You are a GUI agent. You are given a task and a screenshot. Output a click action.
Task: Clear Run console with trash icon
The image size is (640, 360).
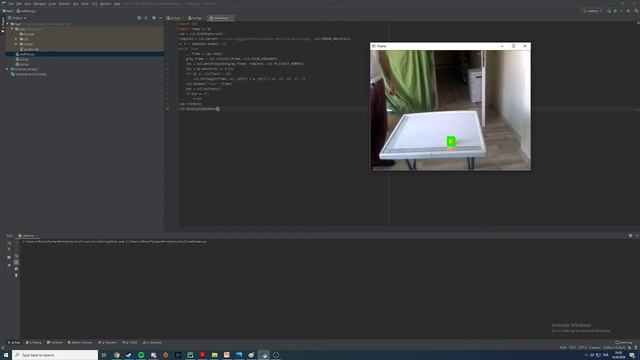16,276
